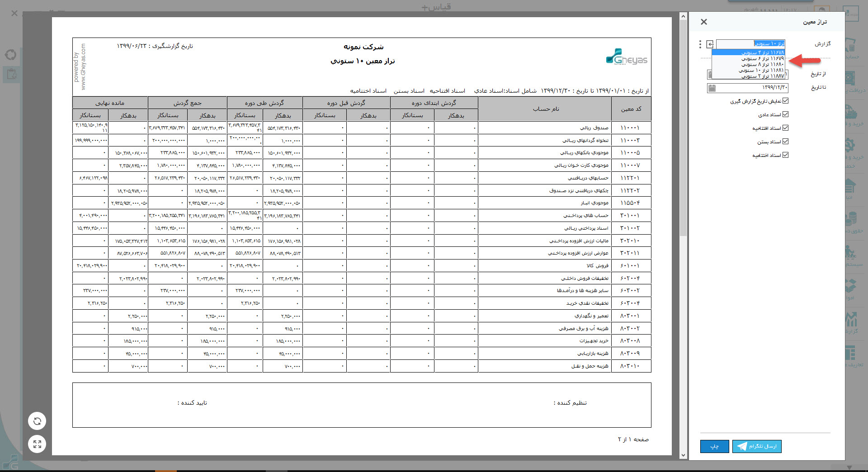Click the refresh report round button
The height and width of the screenshot is (472, 868).
[x=37, y=421]
